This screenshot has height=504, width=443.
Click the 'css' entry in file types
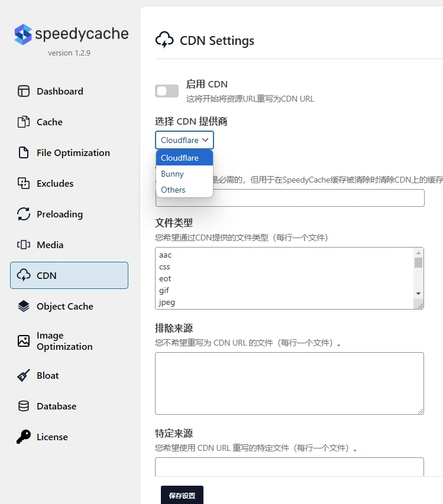(164, 267)
